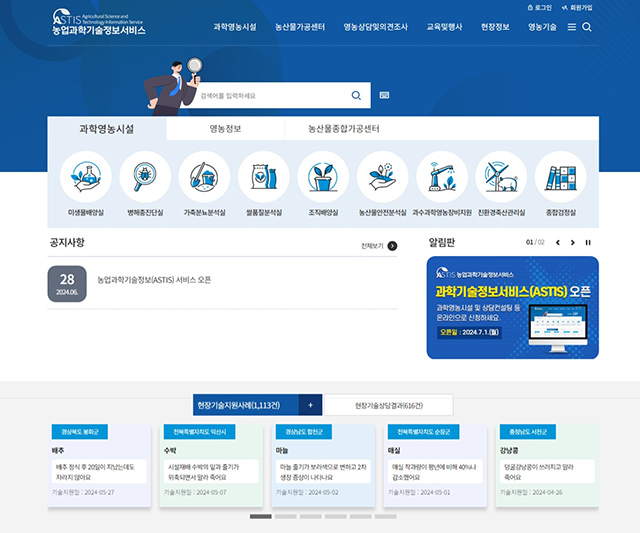Open the 병해충진단실 bug magnifier icon

[145, 177]
